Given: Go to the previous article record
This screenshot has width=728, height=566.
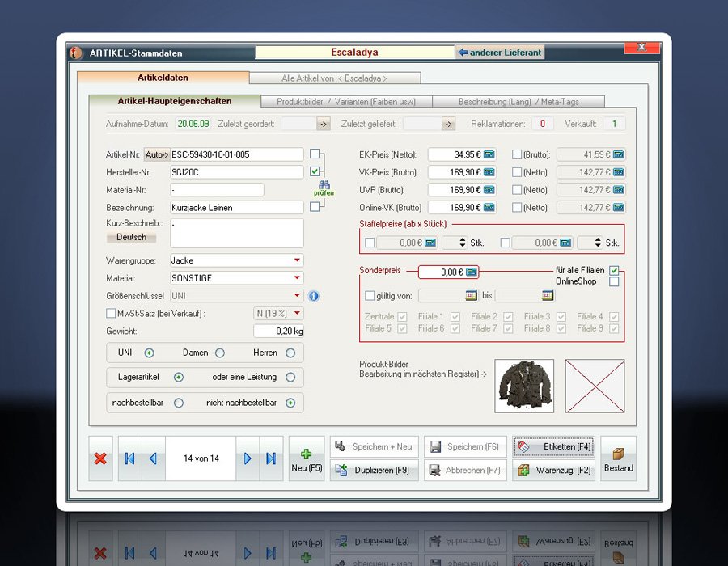Looking at the screenshot, I should [153, 458].
